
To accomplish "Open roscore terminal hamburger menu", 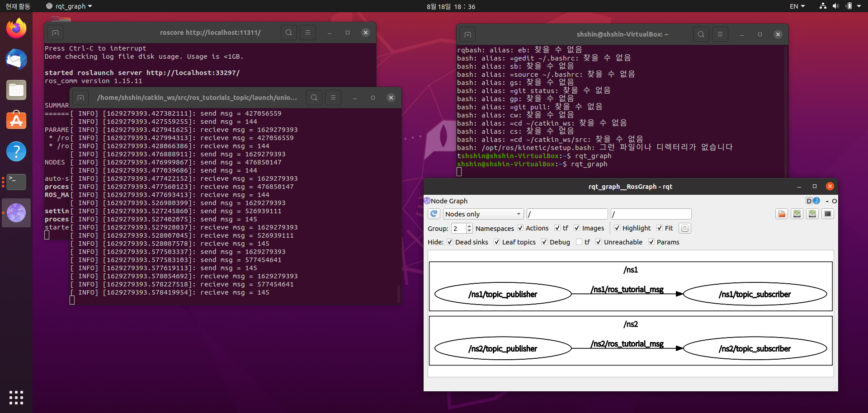I will pyautogui.click(x=308, y=33).
